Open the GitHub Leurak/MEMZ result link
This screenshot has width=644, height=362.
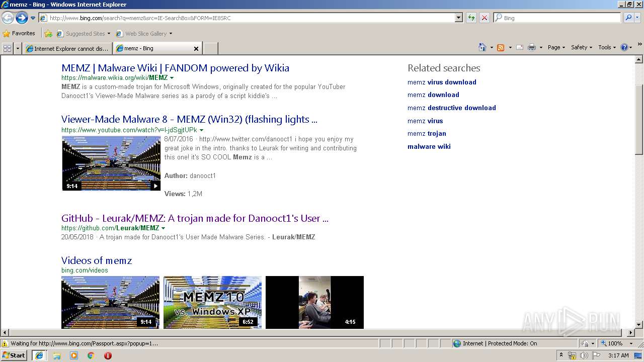pyautogui.click(x=195, y=218)
